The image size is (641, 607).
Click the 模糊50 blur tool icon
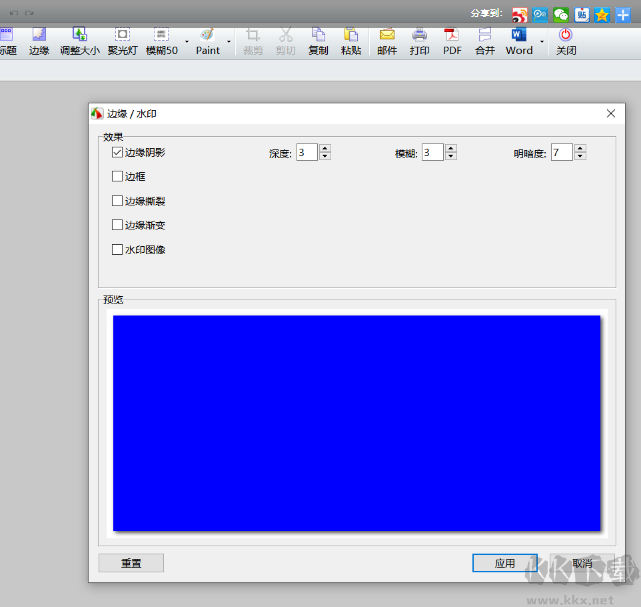pos(161,34)
